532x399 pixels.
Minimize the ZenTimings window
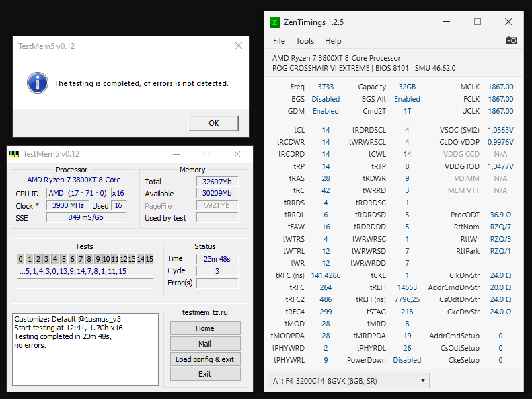tap(447, 22)
